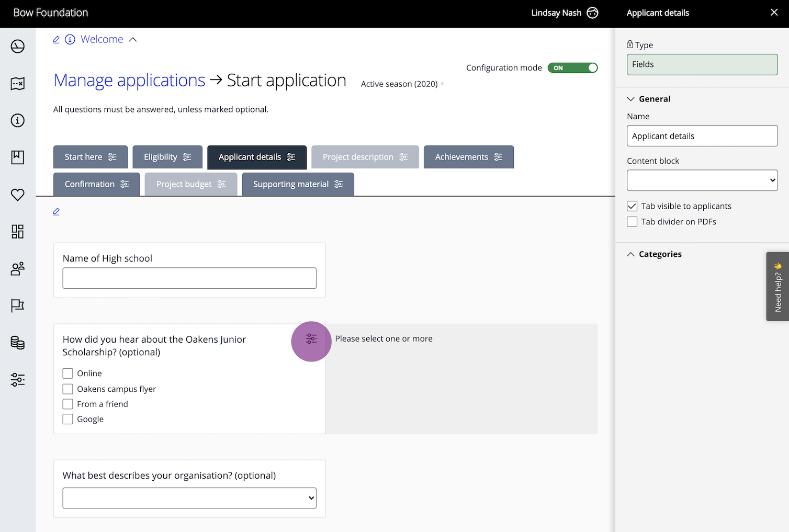Viewport: 789px width, 532px height.
Task: Enable Tab divider on PDFs checkbox
Action: point(632,222)
